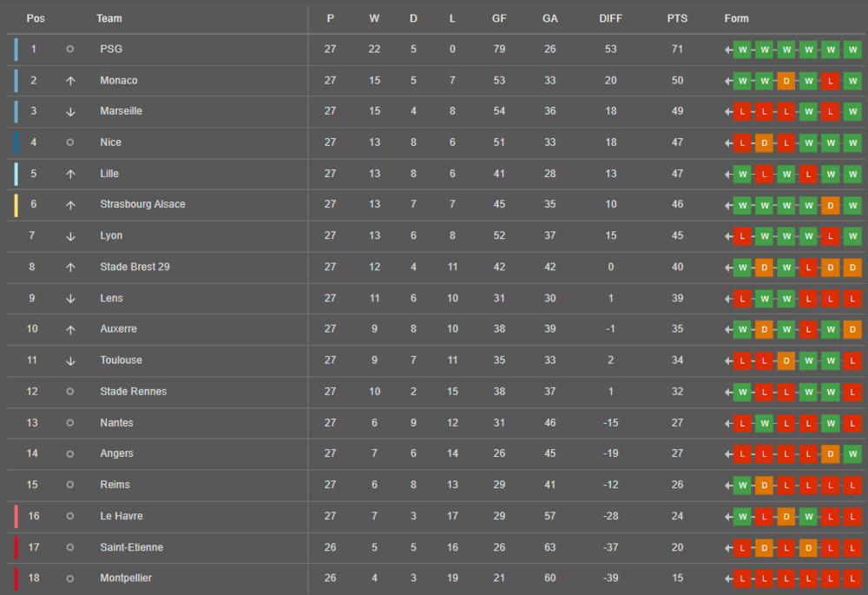The width and height of the screenshot is (868, 595).
Task: Click the up arrow icon beside Monaco
Action: click(70, 81)
